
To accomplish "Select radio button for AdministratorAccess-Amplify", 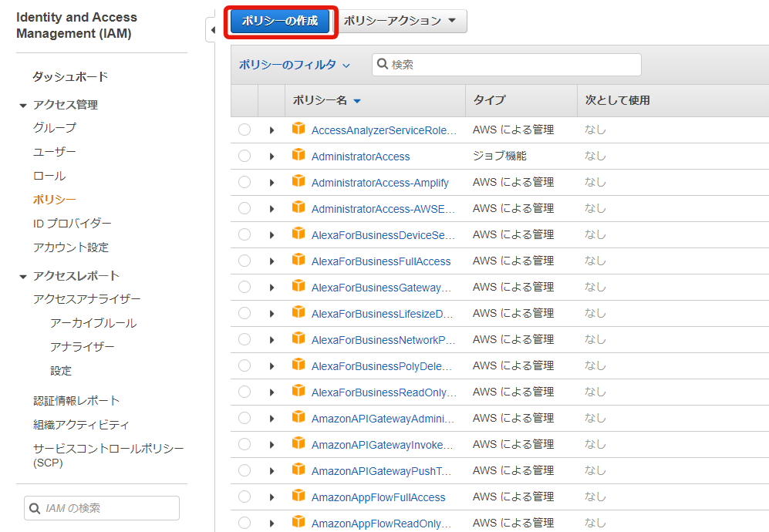I will [x=245, y=182].
